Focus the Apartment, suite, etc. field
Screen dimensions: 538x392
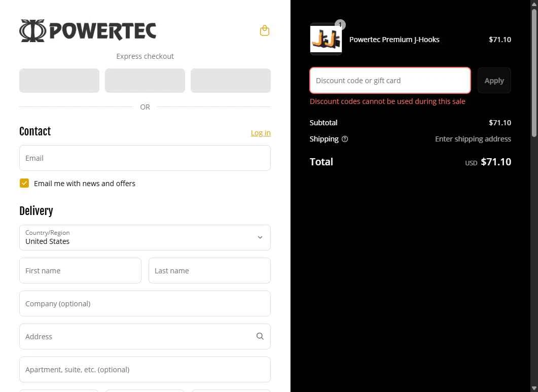coord(145,370)
